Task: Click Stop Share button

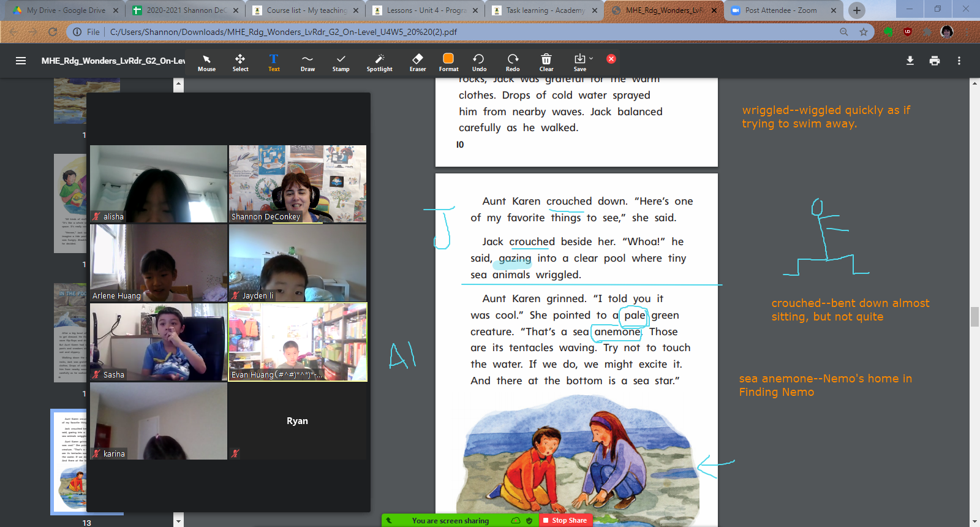Action: (565, 520)
